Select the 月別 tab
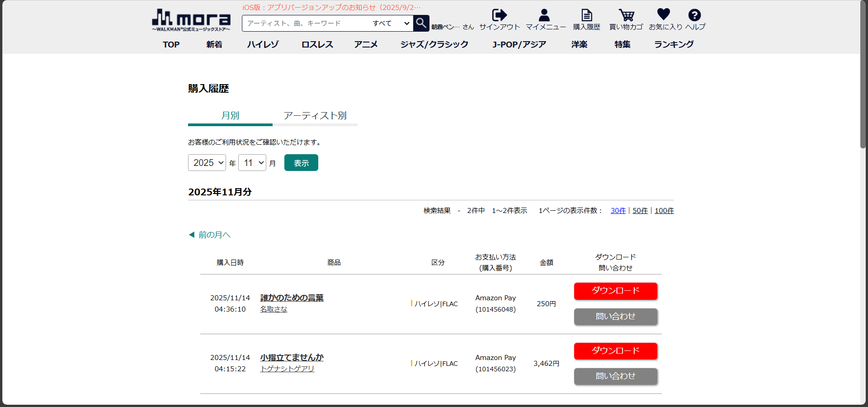 point(230,116)
